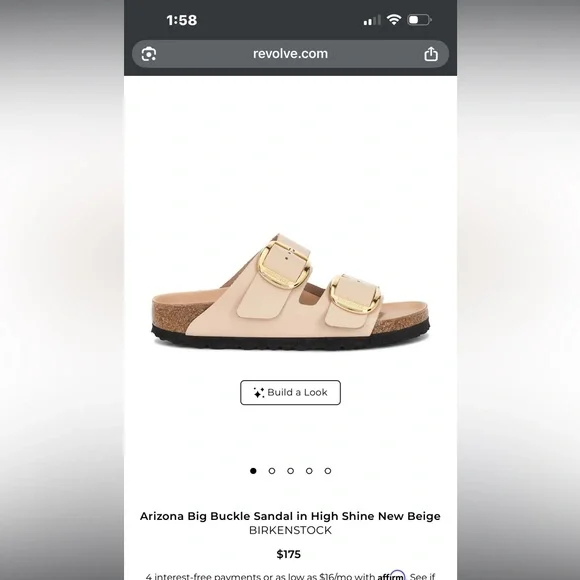Click the $175 price text
Image resolution: width=580 pixels, height=580 pixels.
289,554
